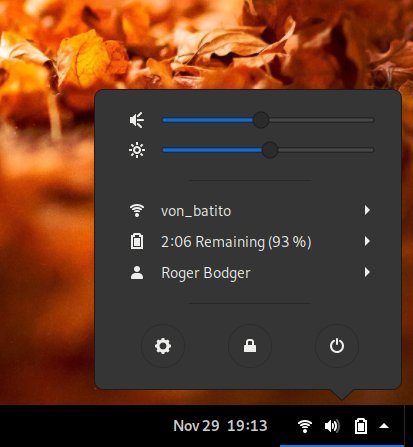The height and width of the screenshot is (447, 413).
Task: Click the user icon beside Roger Bodger
Action: point(137,272)
